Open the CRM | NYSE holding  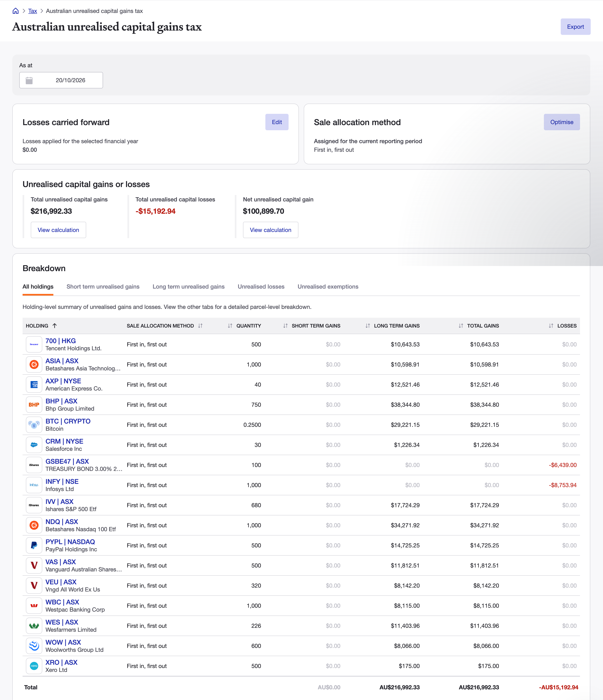click(x=64, y=441)
